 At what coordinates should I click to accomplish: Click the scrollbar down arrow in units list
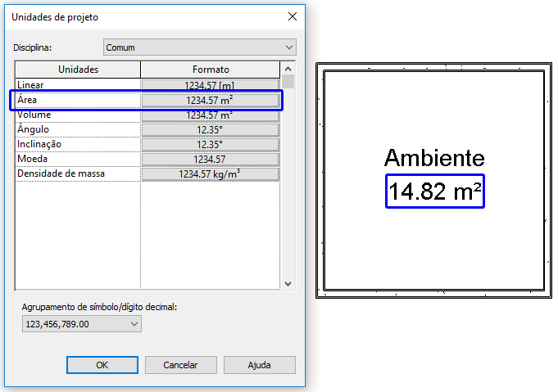pos(288,284)
